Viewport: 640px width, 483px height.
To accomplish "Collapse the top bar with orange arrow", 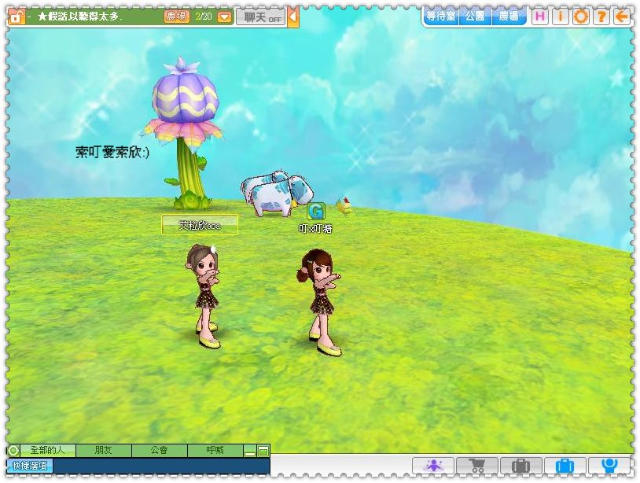I will pyautogui.click(x=293, y=17).
